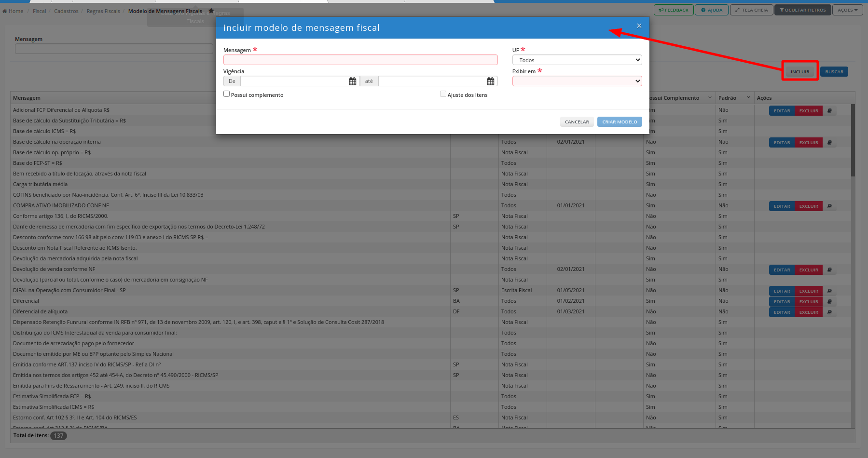Click the book icon in DIFAL na Operação row
868x458 pixels.
click(x=830, y=291)
